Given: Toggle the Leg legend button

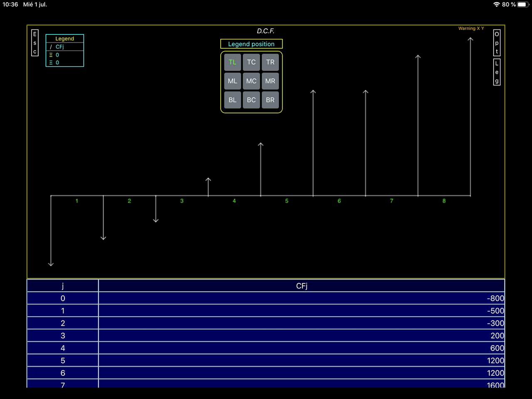Looking at the screenshot, I should (x=497, y=72).
